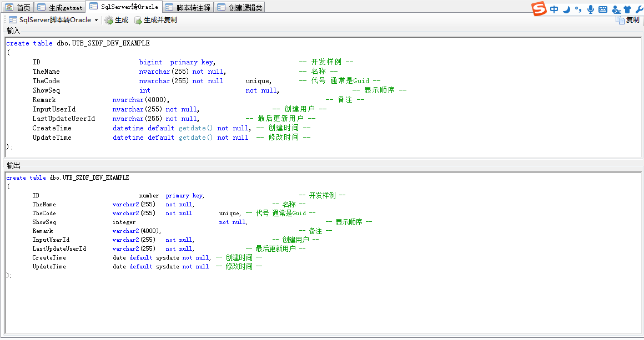Click 'sysdate' on the output CreateTime line
644x340 pixels.
[167, 258]
